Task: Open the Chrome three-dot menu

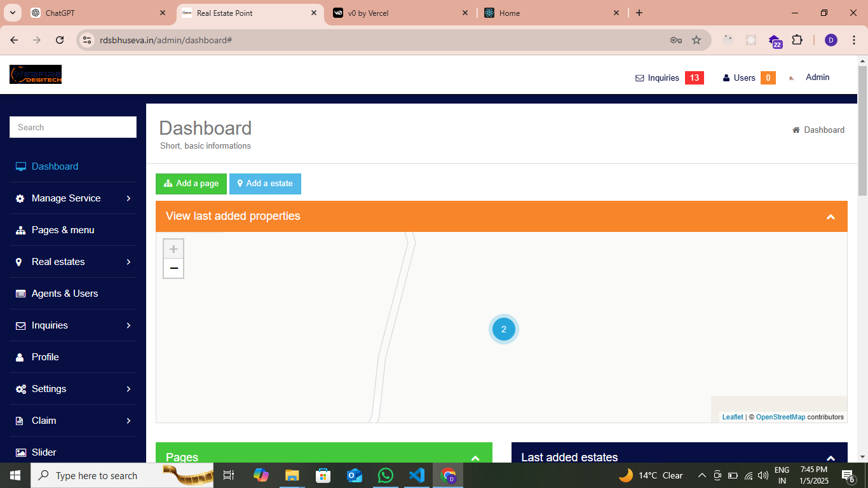Action: [x=853, y=40]
